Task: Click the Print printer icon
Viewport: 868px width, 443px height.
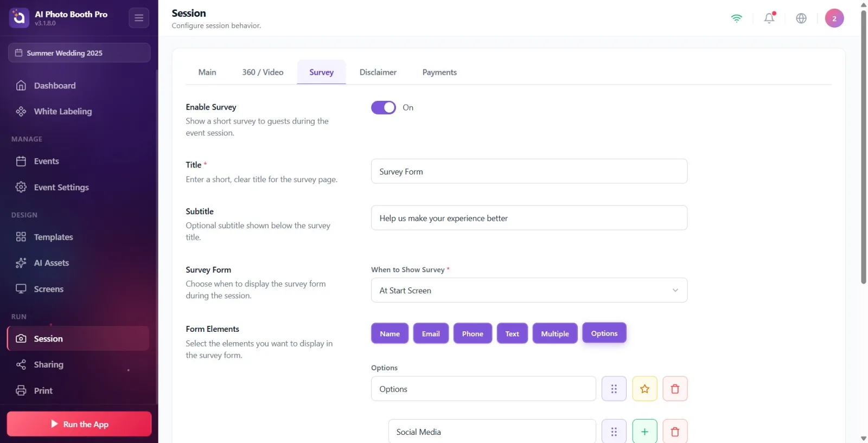Action: click(x=21, y=390)
